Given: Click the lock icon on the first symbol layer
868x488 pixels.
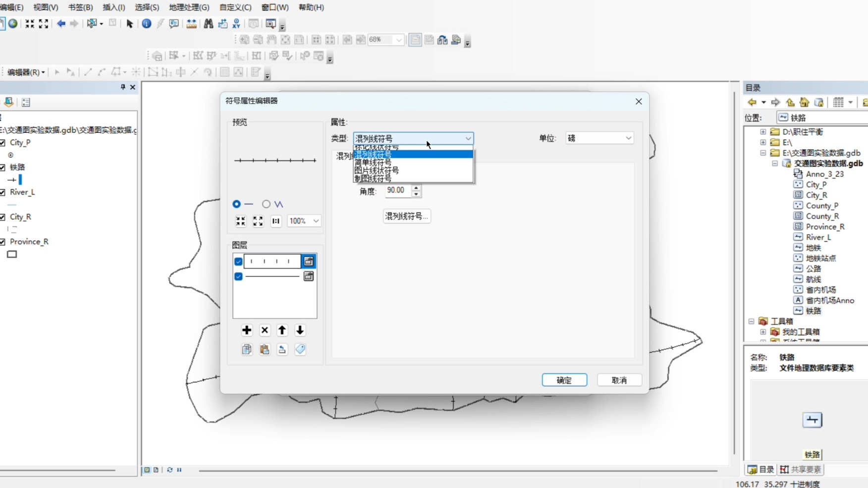Looking at the screenshot, I should coord(308,261).
